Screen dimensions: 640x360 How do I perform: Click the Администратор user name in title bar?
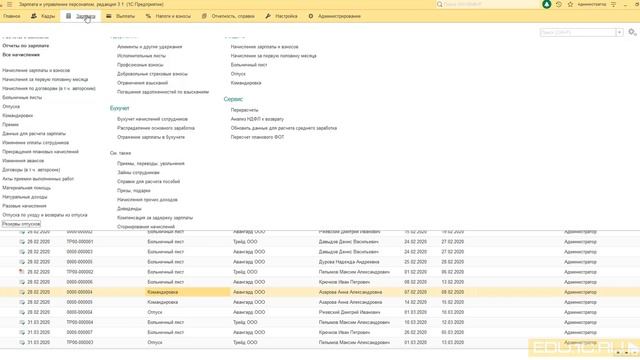pyautogui.click(x=592, y=4)
